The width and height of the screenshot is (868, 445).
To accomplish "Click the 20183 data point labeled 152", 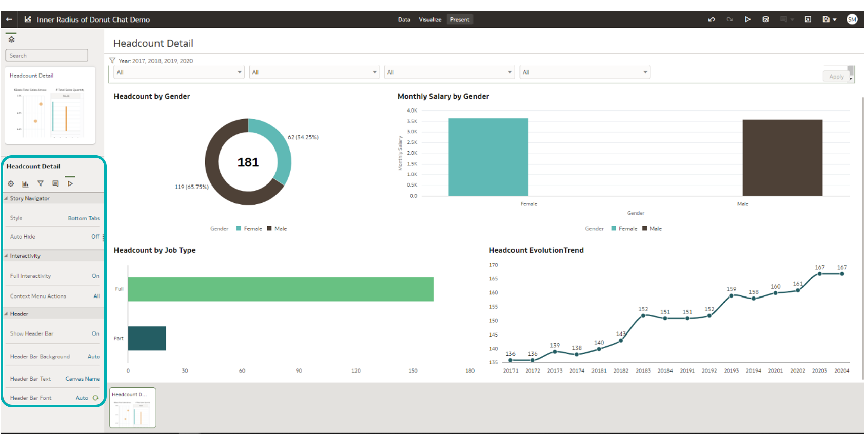I will click(x=643, y=315).
